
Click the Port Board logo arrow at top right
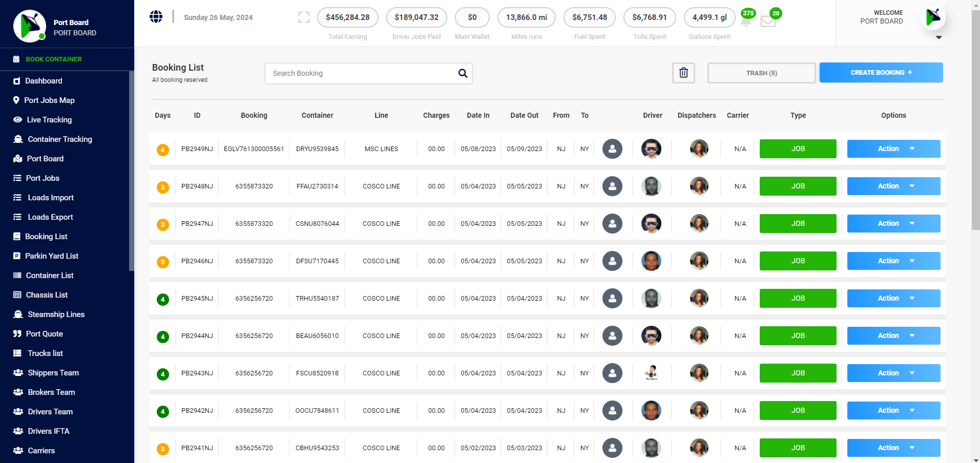tap(933, 16)
